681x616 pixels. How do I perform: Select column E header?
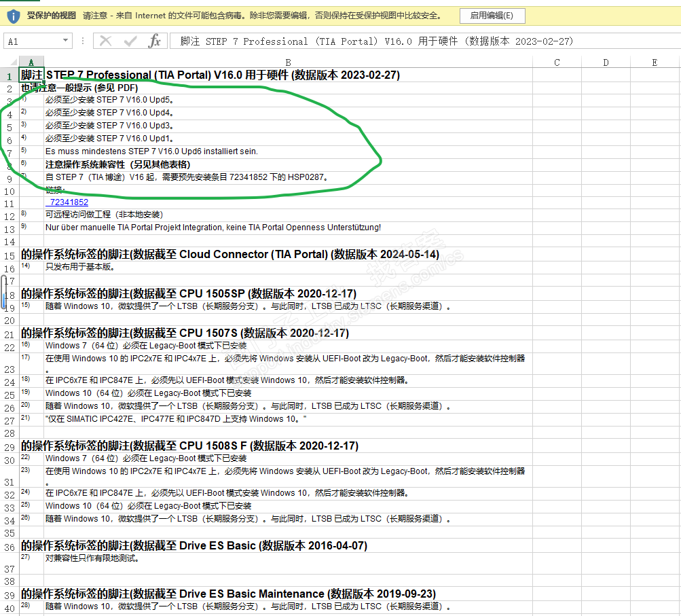pyautogui.click(x=655, y=62)
